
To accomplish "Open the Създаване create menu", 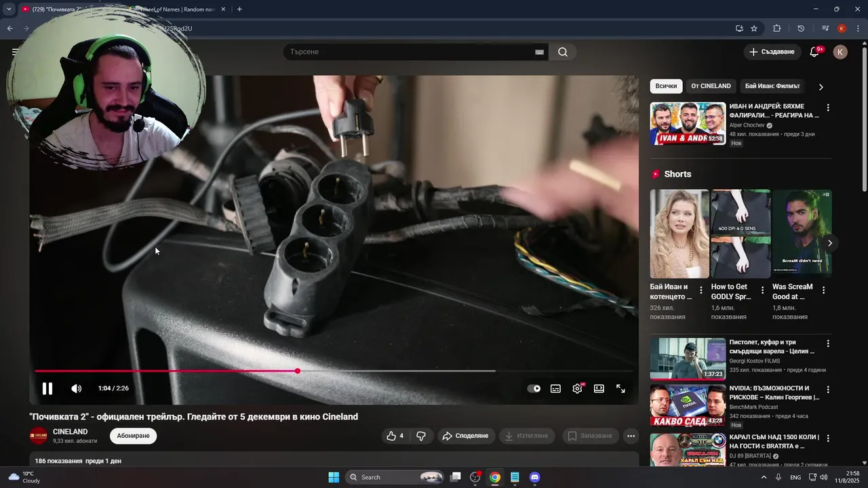I will (x=772, y=52).
